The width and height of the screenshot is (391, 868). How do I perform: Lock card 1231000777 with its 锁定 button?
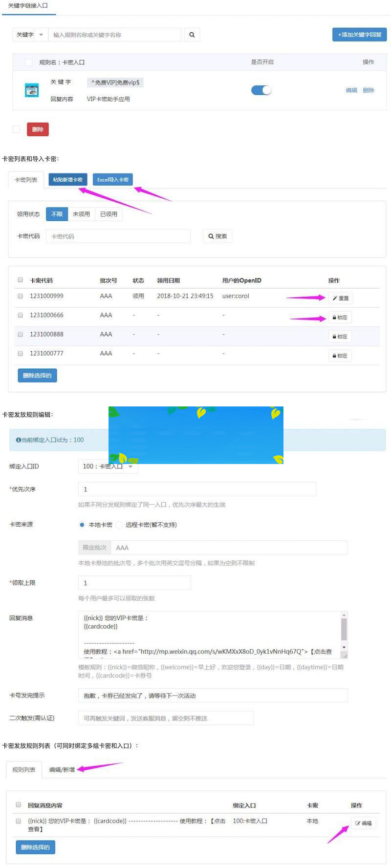point(340,356)
